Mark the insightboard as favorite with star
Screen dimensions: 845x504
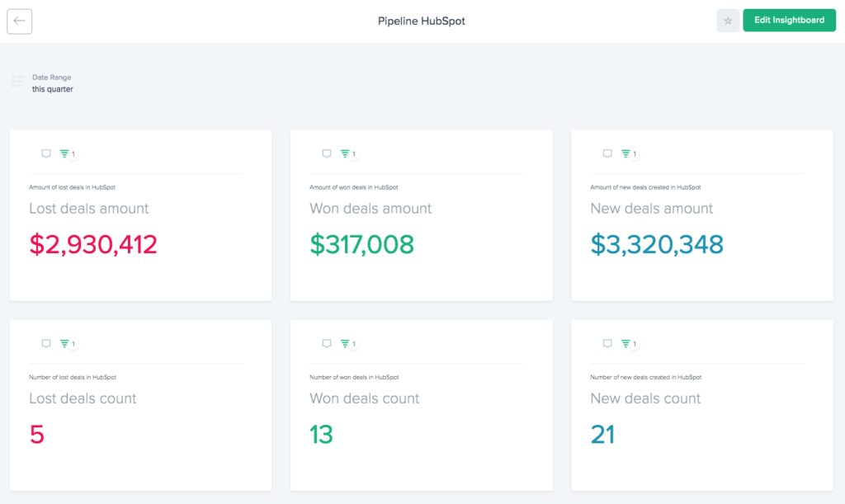[x=728, y=21]
